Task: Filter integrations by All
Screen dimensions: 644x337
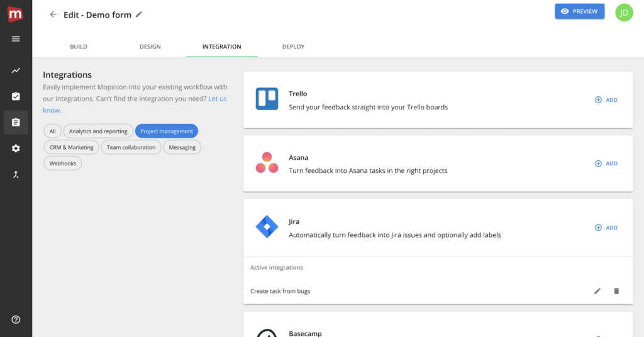Action: (53, 131)
